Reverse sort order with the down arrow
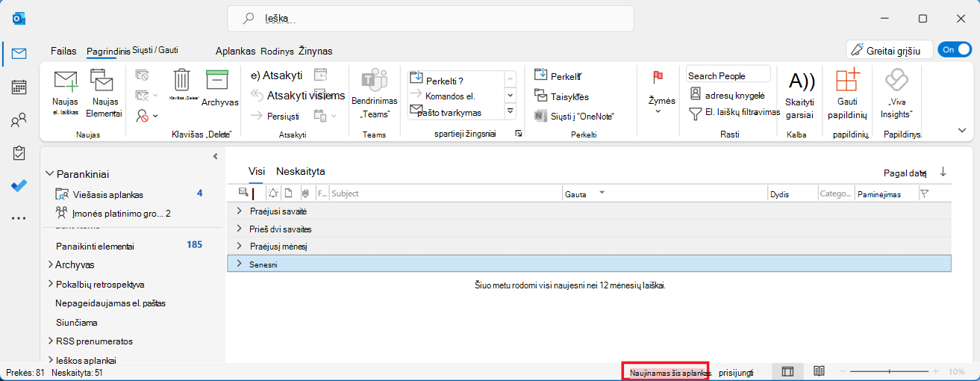The width and height of the screenshot is (980, 381). tap(943, 172)
